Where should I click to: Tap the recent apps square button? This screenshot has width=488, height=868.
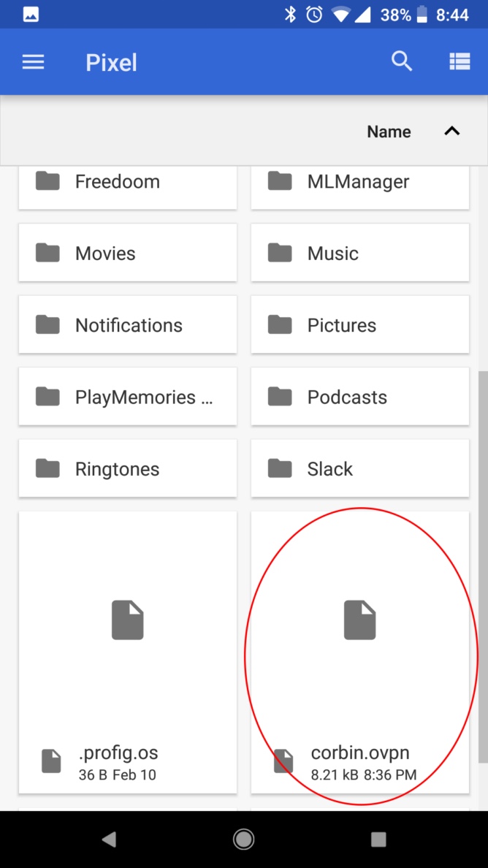(378, 840)
